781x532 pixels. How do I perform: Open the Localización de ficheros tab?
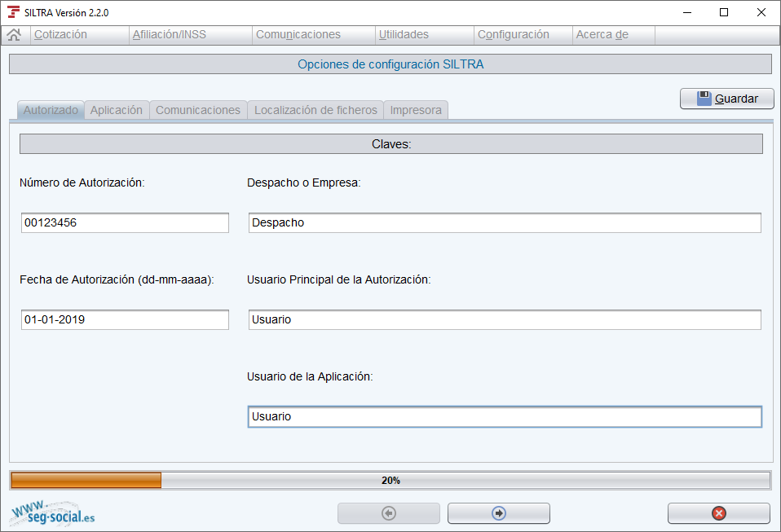pos(315,110)
